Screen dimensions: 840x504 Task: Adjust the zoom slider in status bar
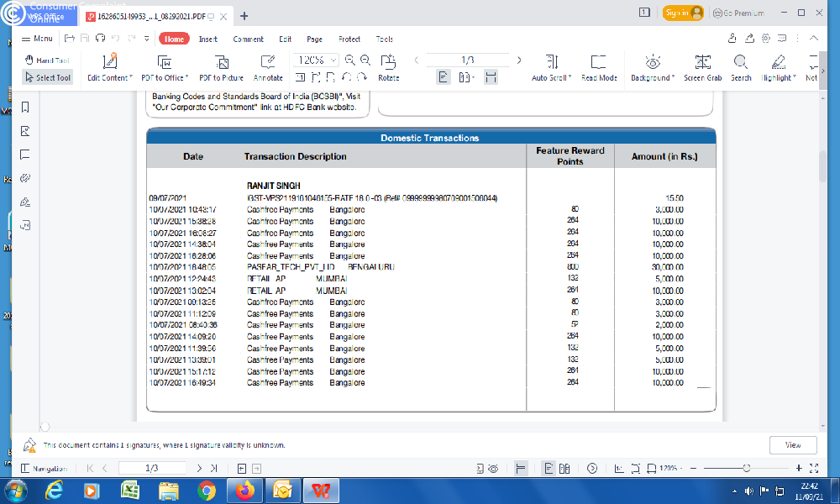[746, 468]
